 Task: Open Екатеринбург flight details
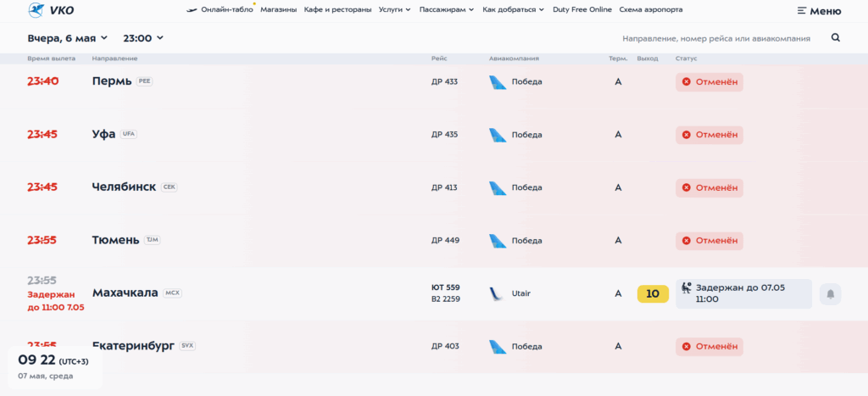point(133,346)
